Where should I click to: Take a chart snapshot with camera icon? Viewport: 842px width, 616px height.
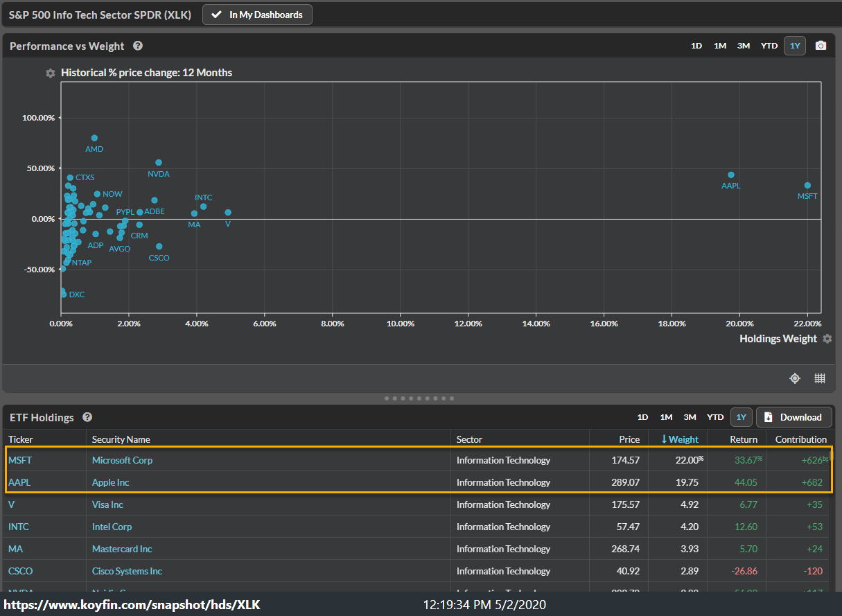[821, 46]
